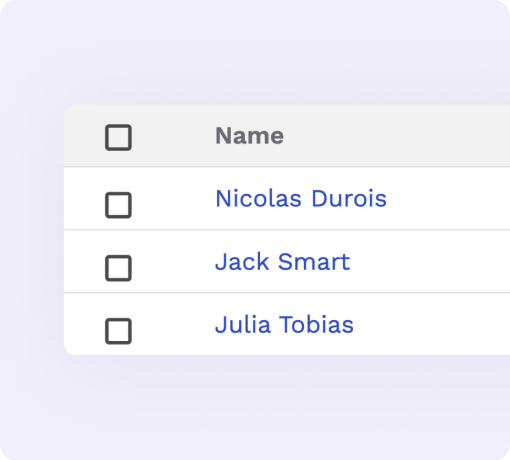The width and height of the screenshot is (510, 460).
Task: Check the box beside Nicolas Durois
Action: [118, 205]
